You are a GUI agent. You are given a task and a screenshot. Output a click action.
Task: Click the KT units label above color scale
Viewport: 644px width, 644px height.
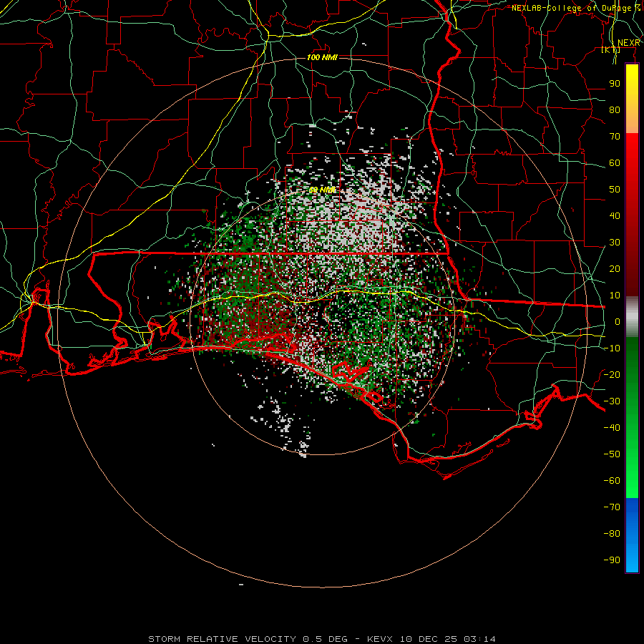(611, 50)
